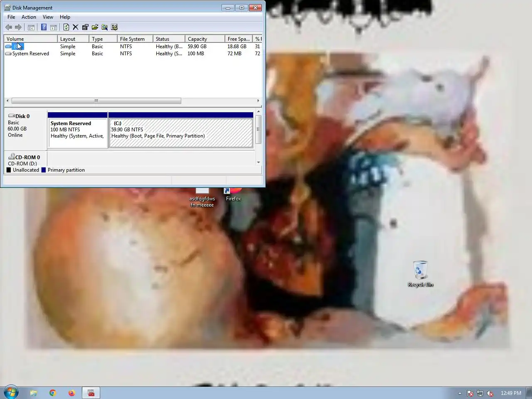This screenshot has width=532, height=399.
Task: Toggle the show/hide action pane icon
Action: tap(54, 27)
